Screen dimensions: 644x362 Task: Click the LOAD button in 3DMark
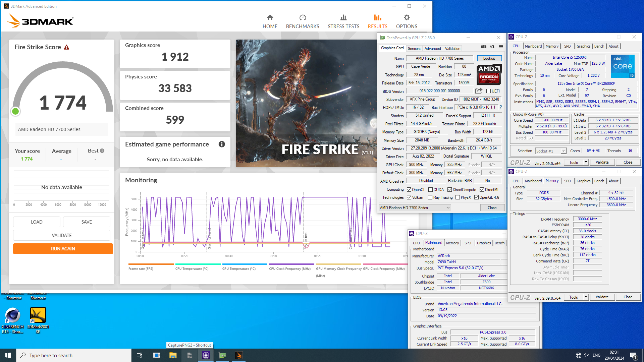point(37,222)
